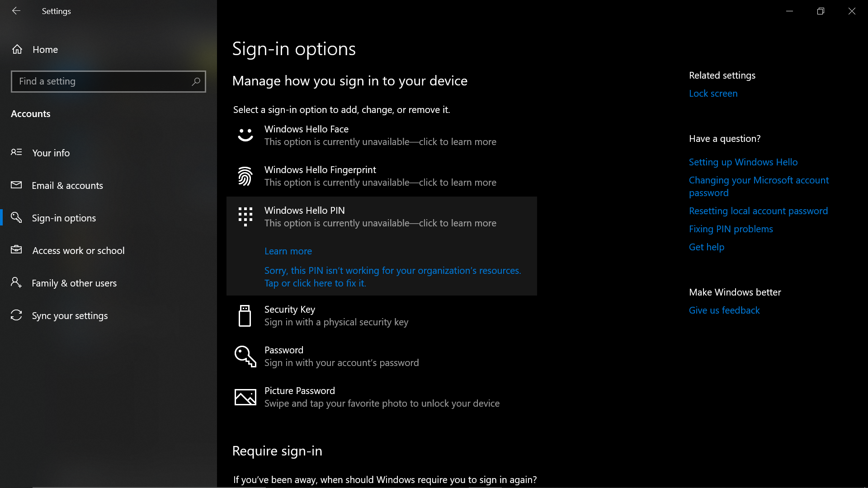Click the Security Key USB icon
The width and height of the screenshot is (868, 488).
point(245,315)
